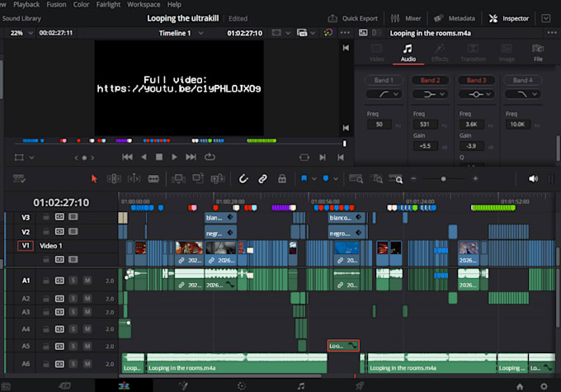Switch to Inspector File tab
Viewport: 561px width, 392px height.
(538, 53)
